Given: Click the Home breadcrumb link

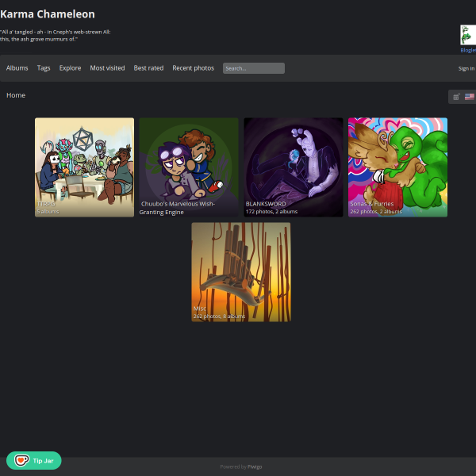Looking at the screenshot, I should pos(16,95).
